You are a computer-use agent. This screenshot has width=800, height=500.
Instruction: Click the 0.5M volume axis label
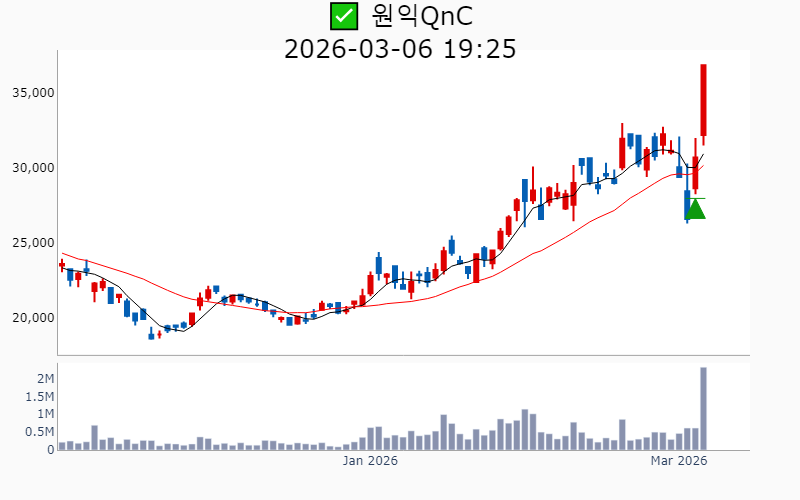click(x=40, y=432)
